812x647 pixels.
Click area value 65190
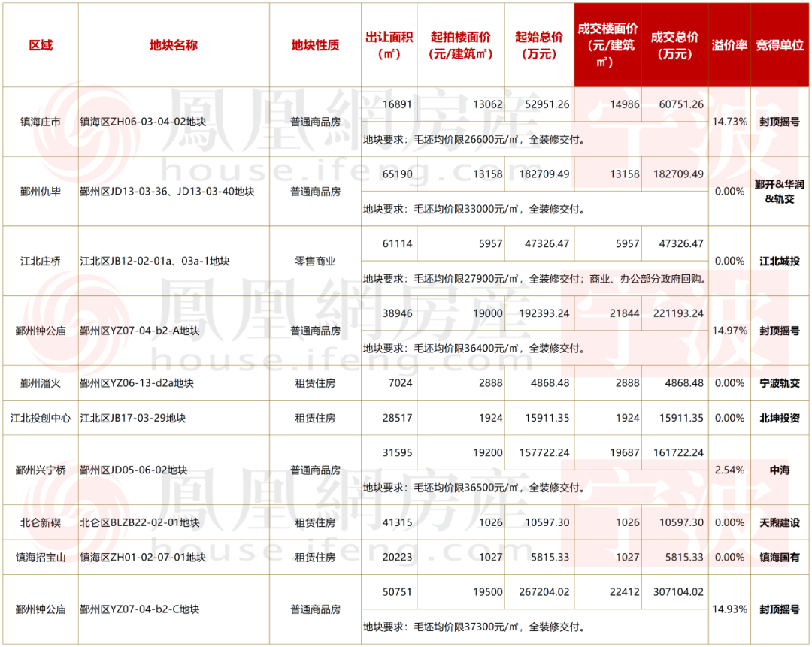(x=397, y=174)
